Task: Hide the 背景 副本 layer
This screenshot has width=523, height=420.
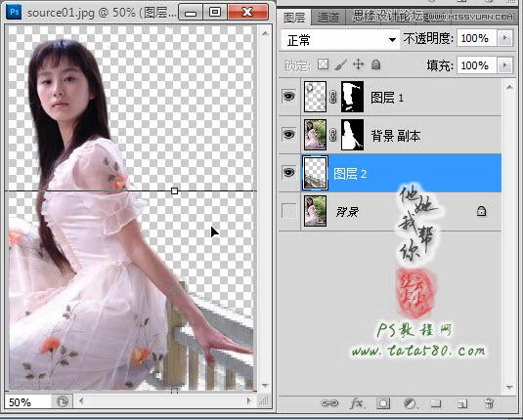Action: coord(288,135)
